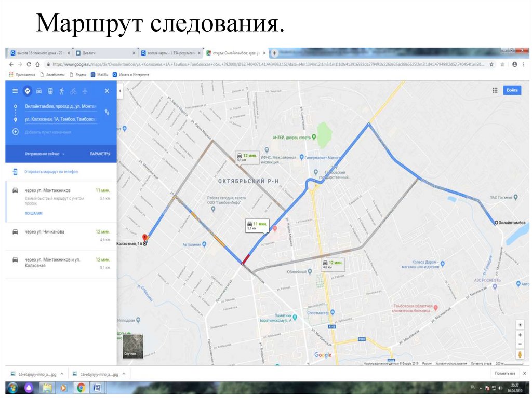The image size is (532, 398).
Task: Click the Юбилейный map marker
Action: coord(310,271)
